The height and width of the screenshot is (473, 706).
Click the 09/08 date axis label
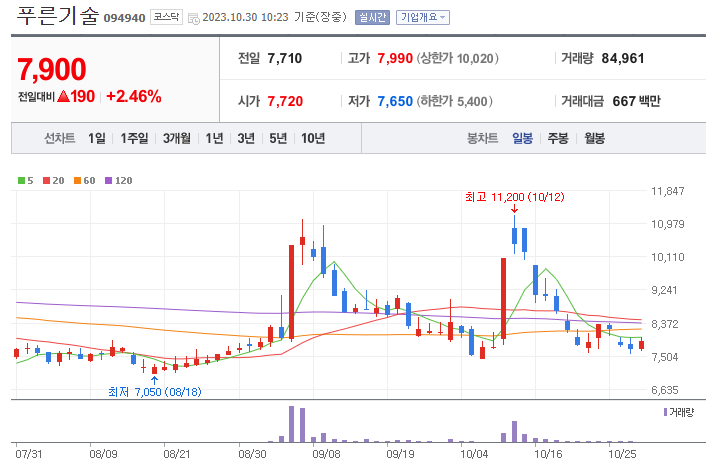click(x=326, y=454)
